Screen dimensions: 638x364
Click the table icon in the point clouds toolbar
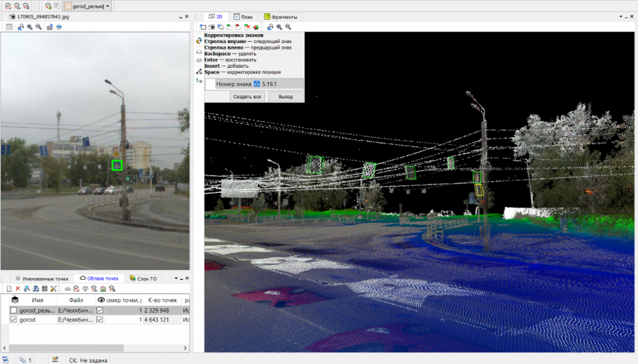pos(44,288)
